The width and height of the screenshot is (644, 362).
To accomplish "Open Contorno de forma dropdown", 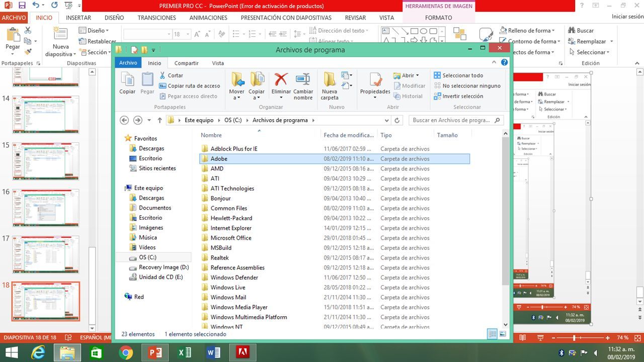I will [x=558, y=41].
